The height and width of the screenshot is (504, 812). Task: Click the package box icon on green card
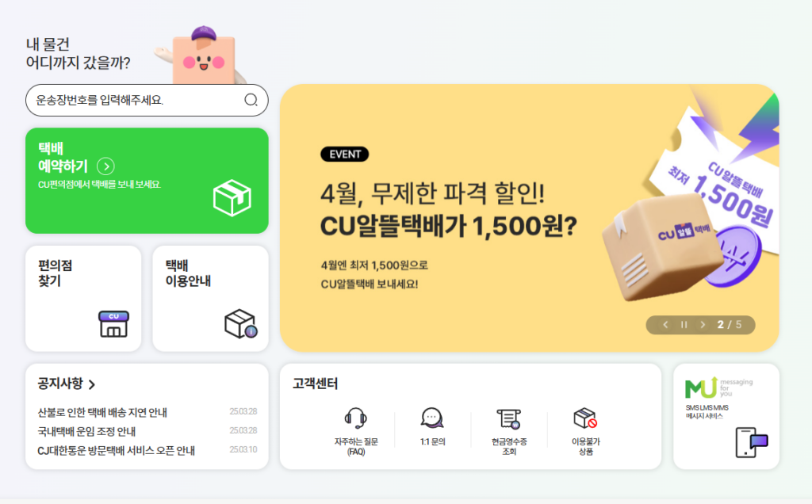coord(232,197)
